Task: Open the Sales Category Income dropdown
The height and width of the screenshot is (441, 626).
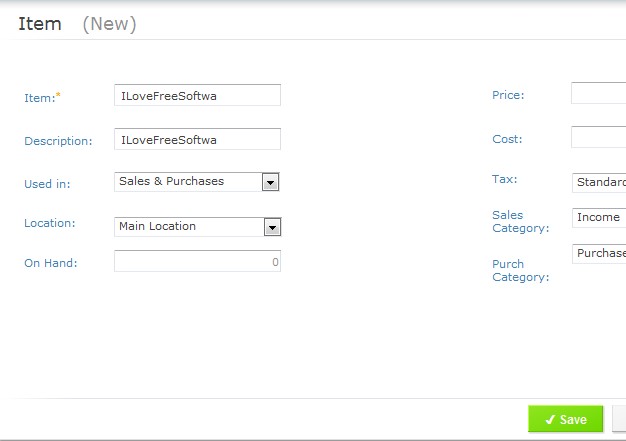Action: (x=599, y=218)
